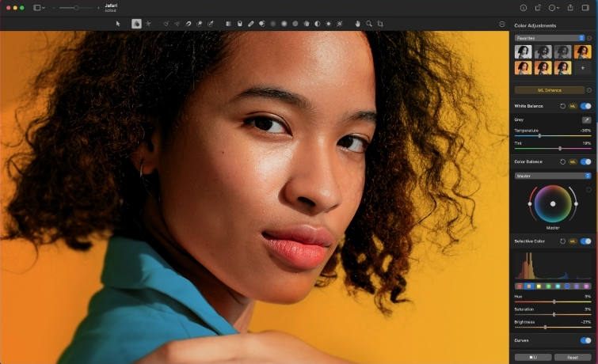Adjust the Tint slider
Screen dimensions: 598x364
coord(553,149)
